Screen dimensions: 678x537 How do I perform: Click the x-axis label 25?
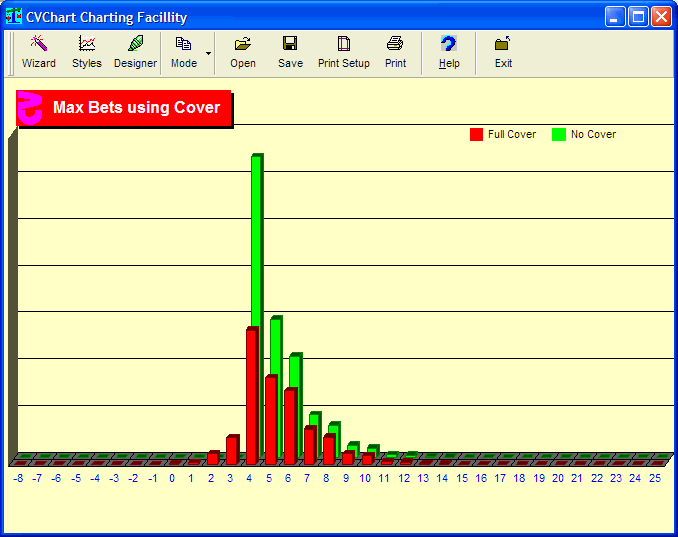pos(655,479)
